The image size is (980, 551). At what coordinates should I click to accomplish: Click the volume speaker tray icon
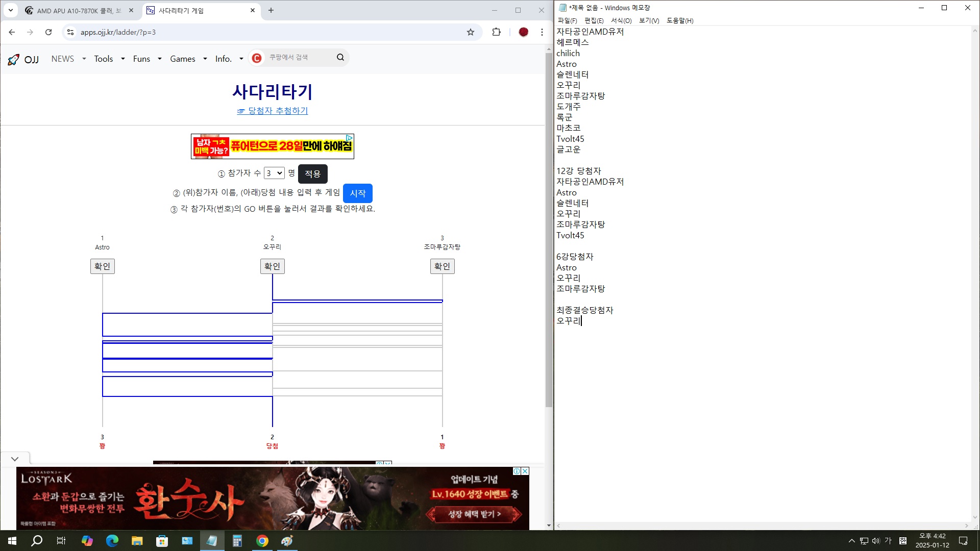click(x=876, y=541)
